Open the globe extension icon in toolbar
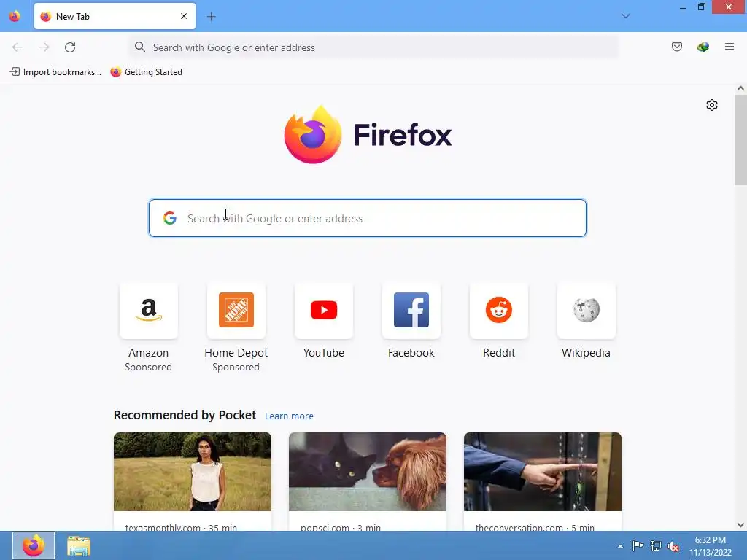This screenshot has width=747, height=560. click(703, 47)
